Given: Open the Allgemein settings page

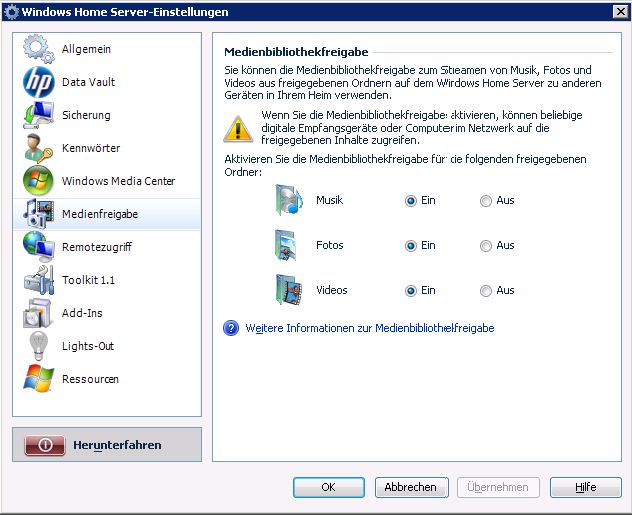Looking at the screenshot, I should [x=107, y=49].
